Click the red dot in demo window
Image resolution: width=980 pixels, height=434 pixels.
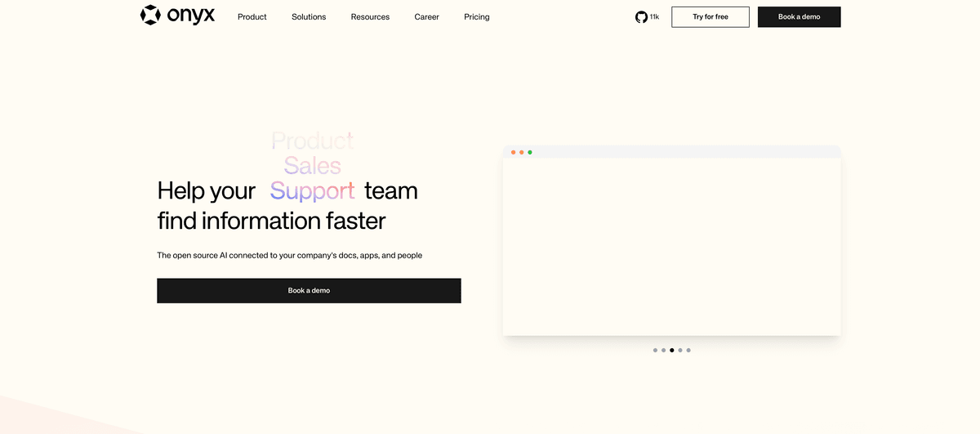513,152
